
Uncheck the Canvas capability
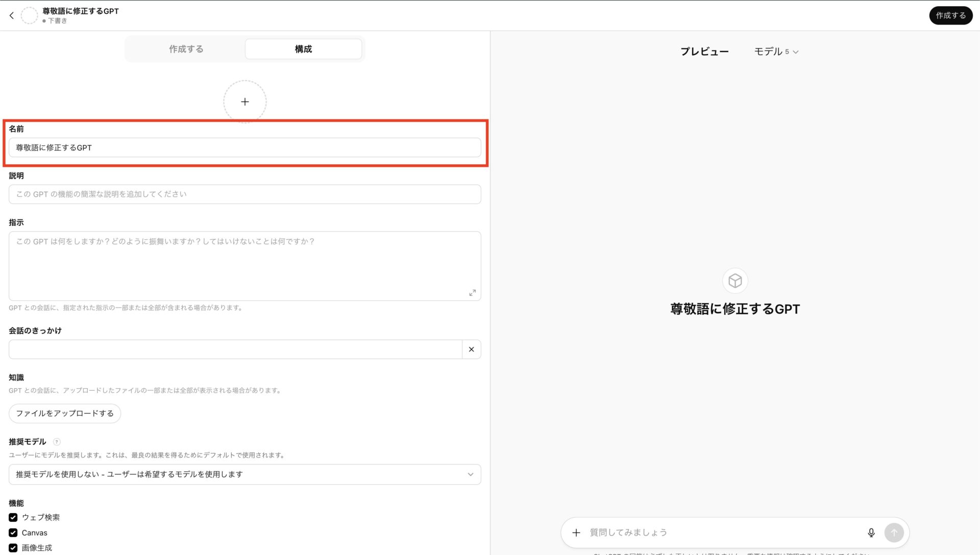[13, 532]
